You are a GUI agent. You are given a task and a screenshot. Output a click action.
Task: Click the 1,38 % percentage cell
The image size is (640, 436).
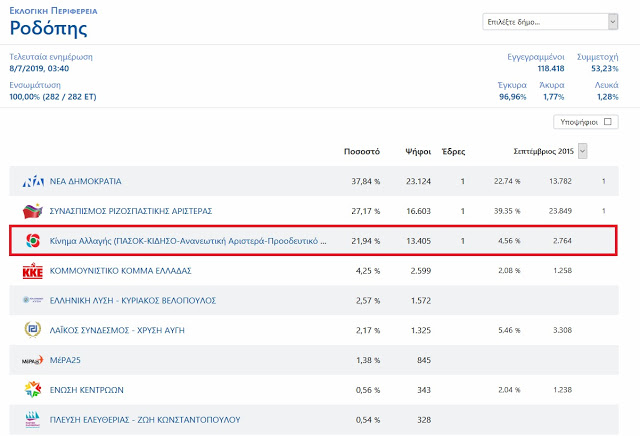click(x=368, y=360)
